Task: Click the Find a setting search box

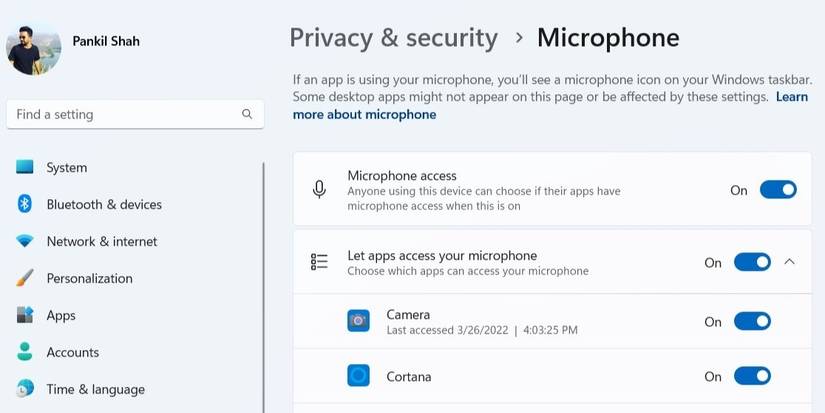Action: (x=125, y=114)
